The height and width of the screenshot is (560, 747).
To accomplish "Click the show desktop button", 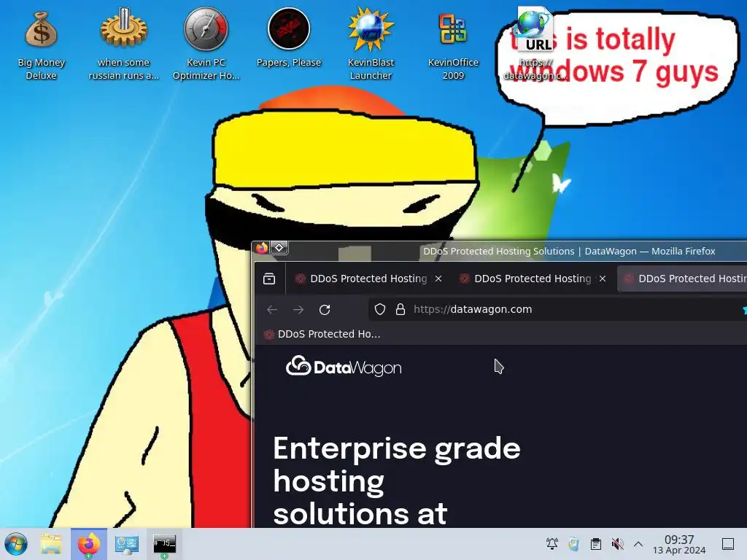I will [727, 544].
